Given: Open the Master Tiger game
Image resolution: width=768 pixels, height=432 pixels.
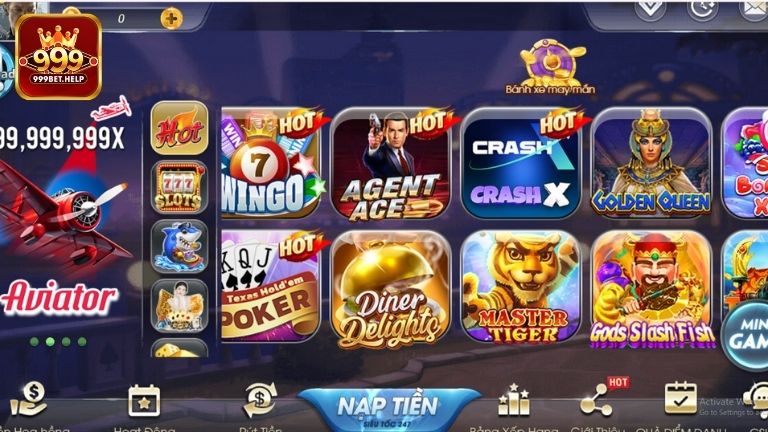Looking at the screenshot, I should point(521,287).
